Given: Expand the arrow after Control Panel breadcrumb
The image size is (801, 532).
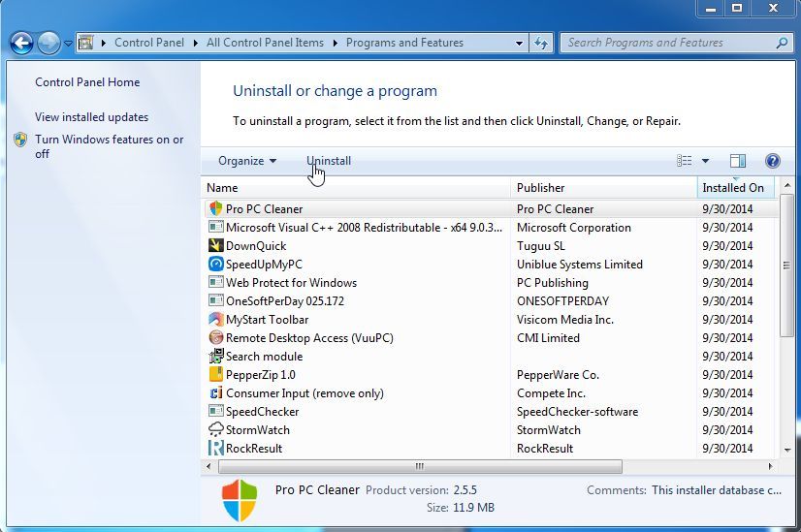Looking at the screenshot, I should click(195, 43).
